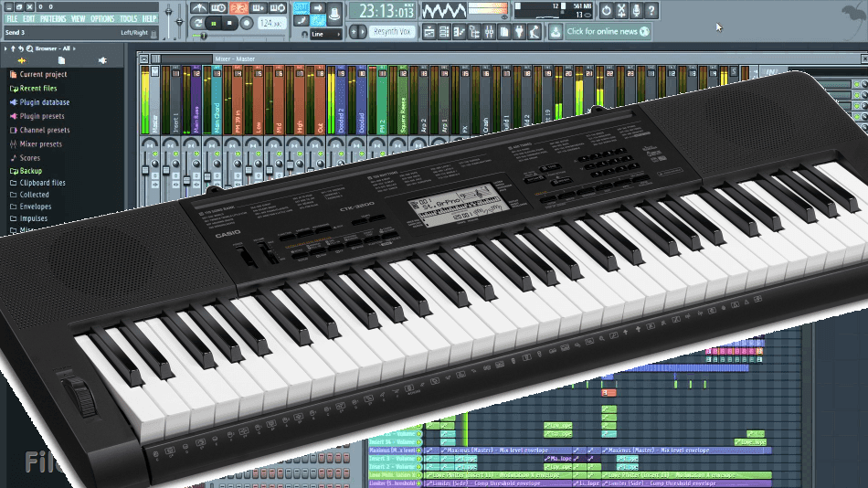Select the Master mixer track

click(150, 100)
